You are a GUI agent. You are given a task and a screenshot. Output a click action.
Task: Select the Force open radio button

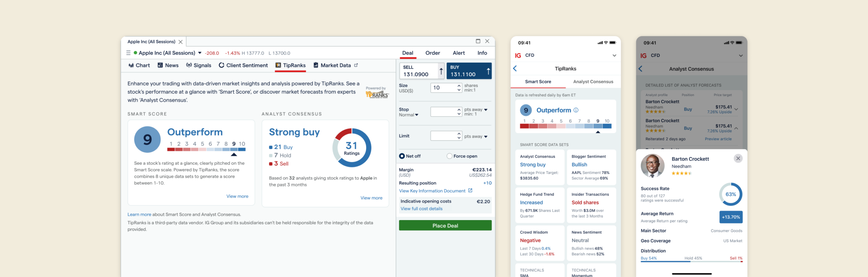click(449, 156)
